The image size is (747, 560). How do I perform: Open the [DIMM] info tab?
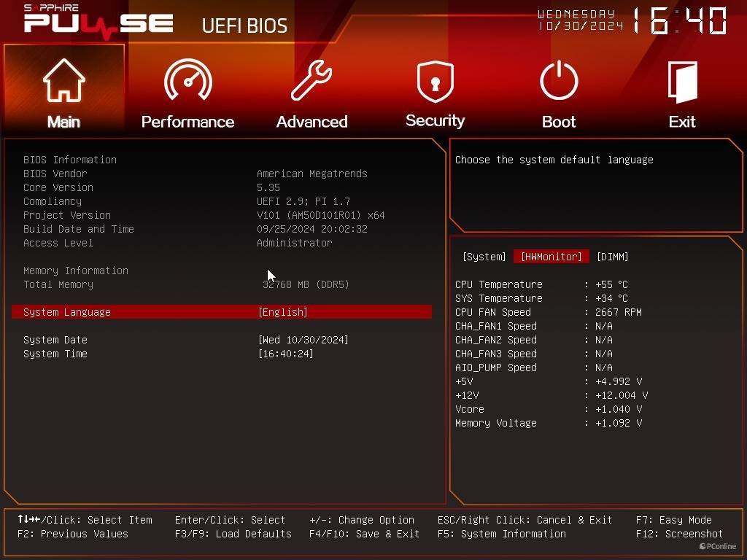tap(612, 257)
